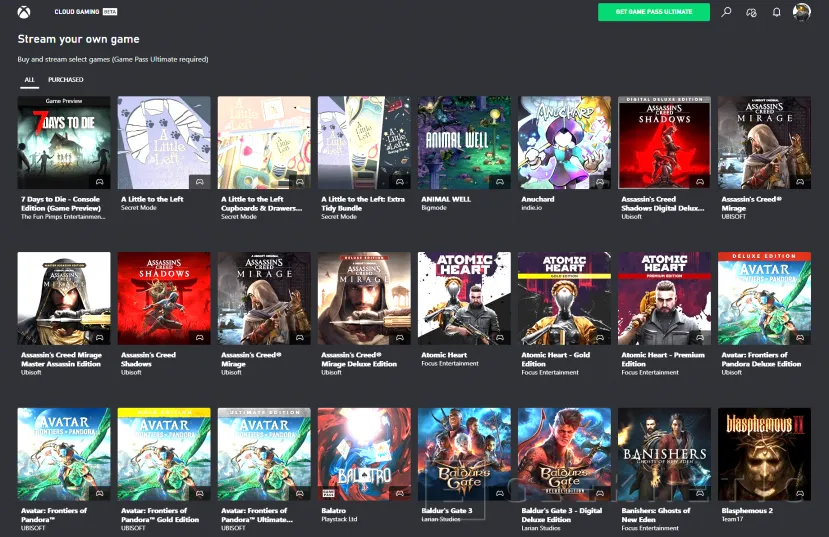Click controller icon on A Little to the Left
Image resolution: width=829 pixels, height=537 pixels.
[x=200, y=181]
